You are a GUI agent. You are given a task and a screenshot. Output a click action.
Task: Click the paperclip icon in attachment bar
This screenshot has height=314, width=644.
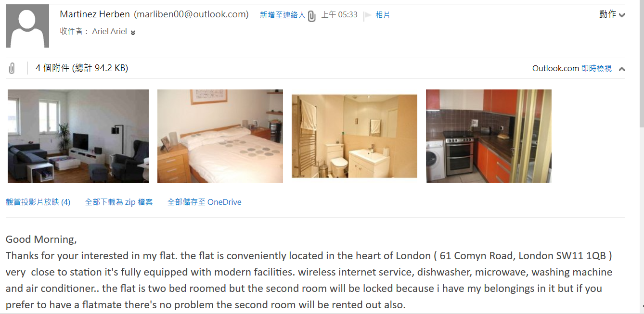12,68
